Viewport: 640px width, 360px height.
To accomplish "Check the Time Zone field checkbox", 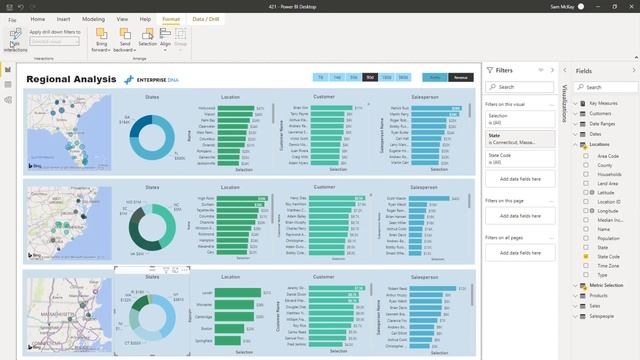I will point(586,266).
